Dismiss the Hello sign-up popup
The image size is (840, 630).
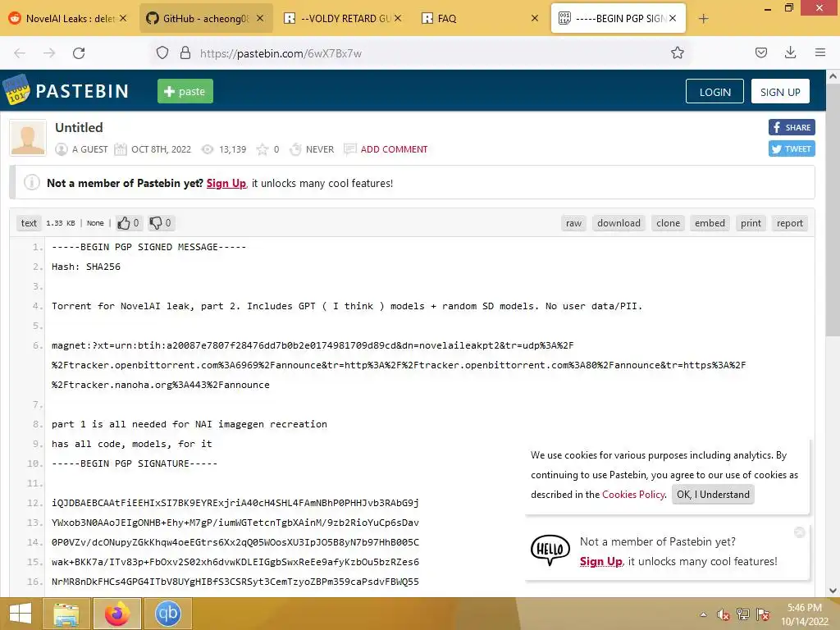[799, 532]
